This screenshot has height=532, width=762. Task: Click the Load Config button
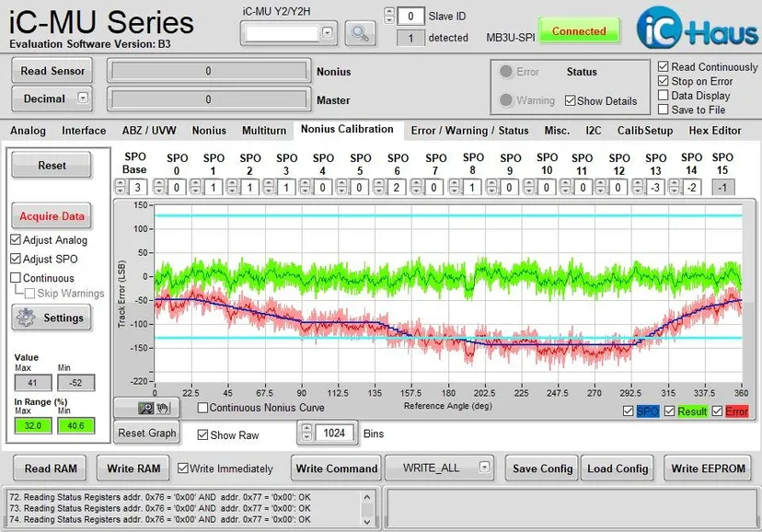[618, 468]
